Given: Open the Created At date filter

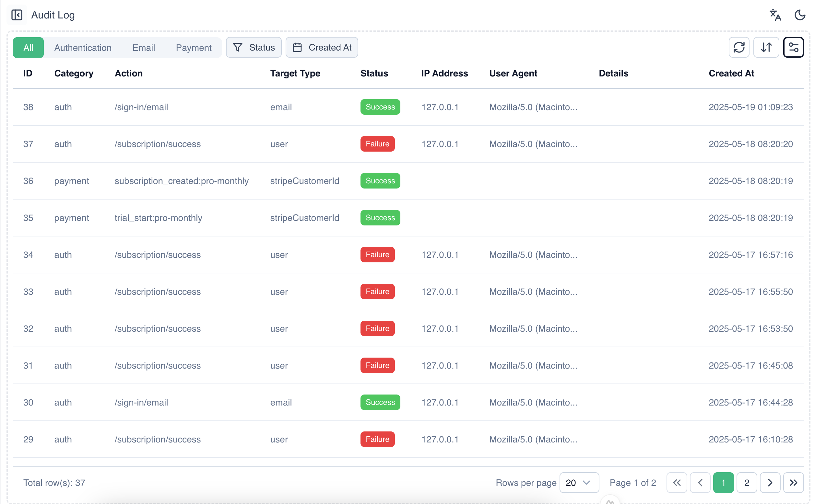Looking at the screenshot, I should 322,47.
